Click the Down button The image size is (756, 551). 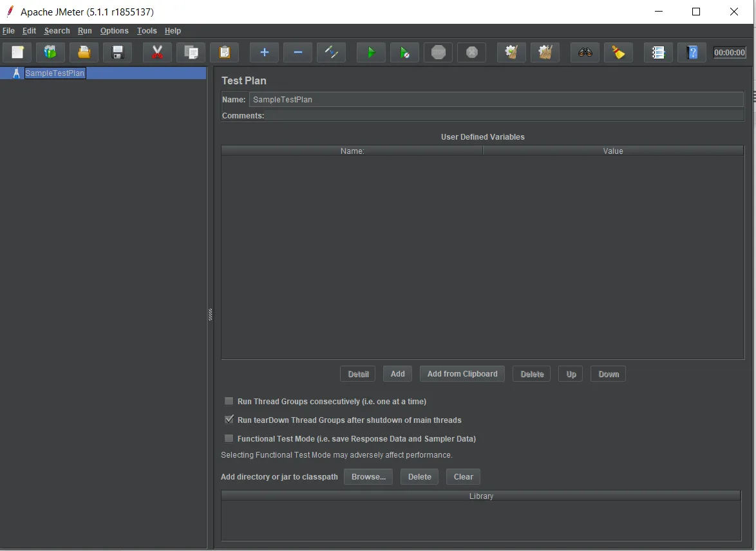(609, 374)
